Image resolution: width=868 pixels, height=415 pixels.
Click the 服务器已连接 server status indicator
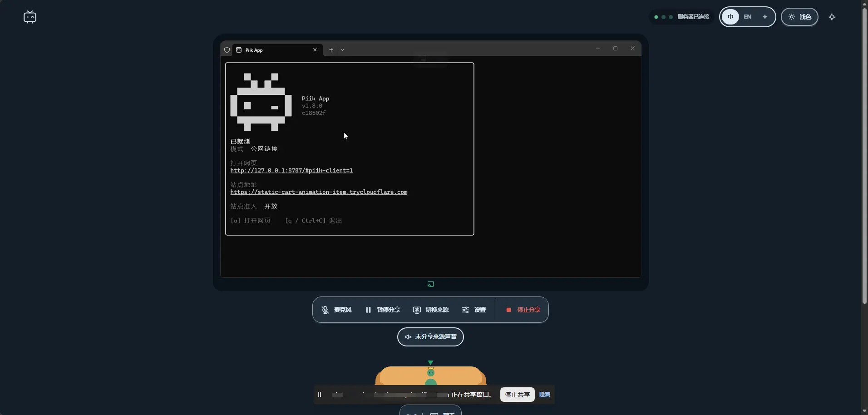pos(681,17)
